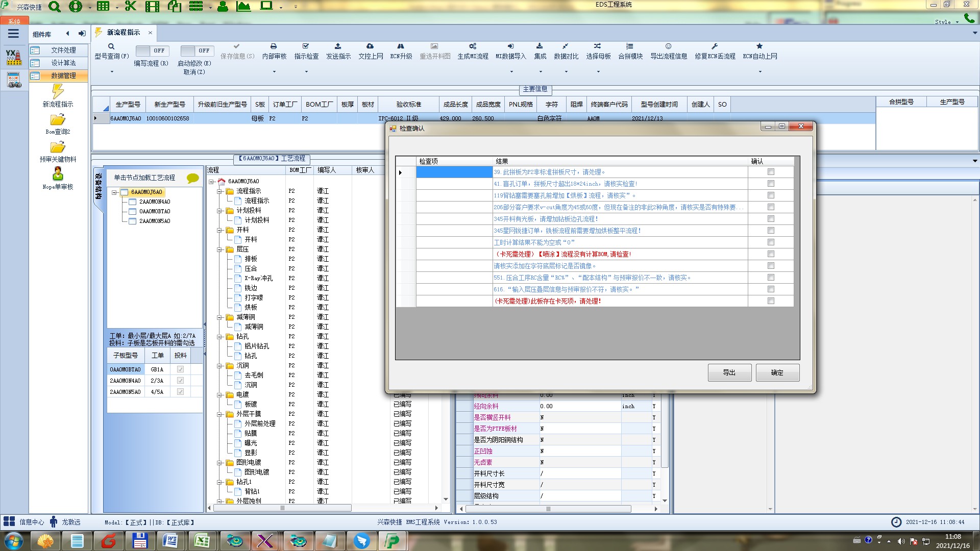Open Excel from Windows taskbar
The height and width of the screenshot is (551, 980).
(202, 541)
